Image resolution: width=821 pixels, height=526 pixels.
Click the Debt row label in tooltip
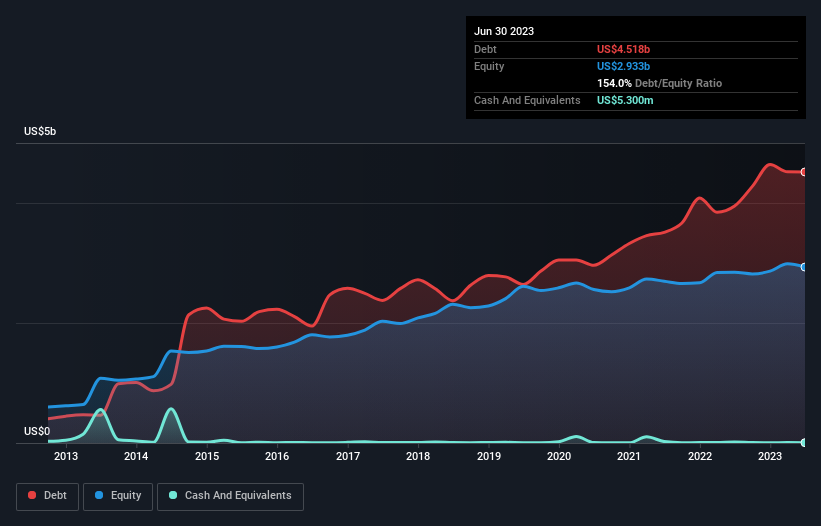pos(485,49)
